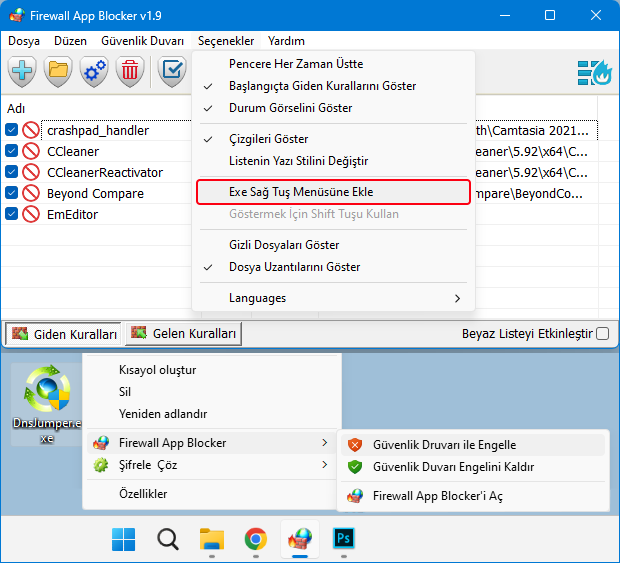Switch to Gelen Kuralları tab
This screenshot has width=620, height=563.
183,334
